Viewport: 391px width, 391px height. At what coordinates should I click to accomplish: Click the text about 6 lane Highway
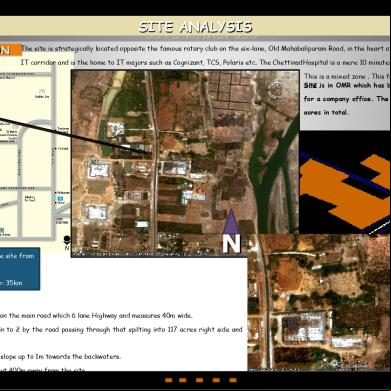[x=96, y=315]
